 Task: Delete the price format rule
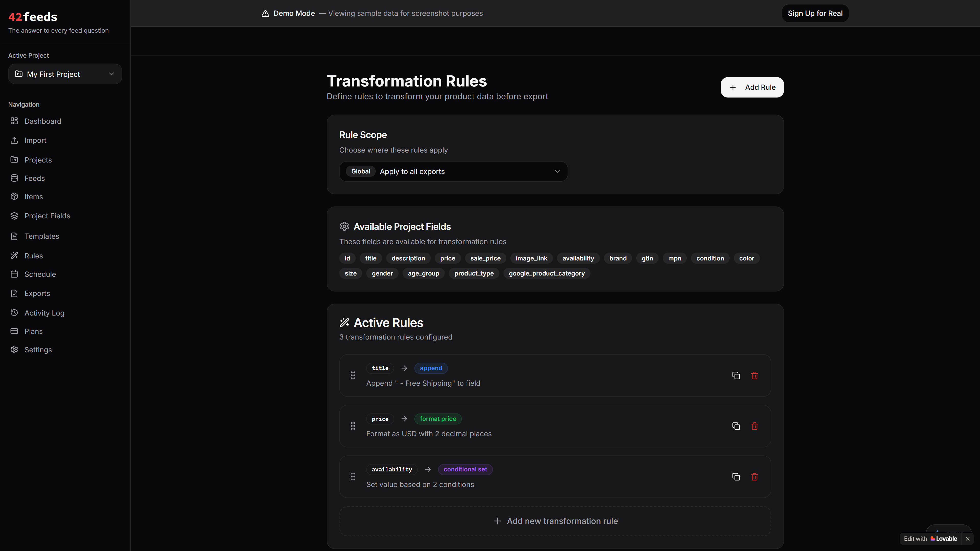point(754,426)
